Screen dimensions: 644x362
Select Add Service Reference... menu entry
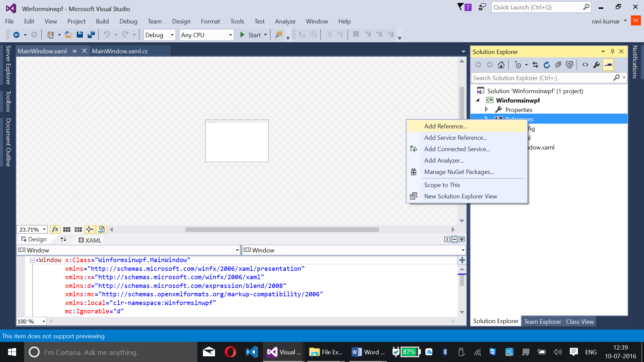467,138
